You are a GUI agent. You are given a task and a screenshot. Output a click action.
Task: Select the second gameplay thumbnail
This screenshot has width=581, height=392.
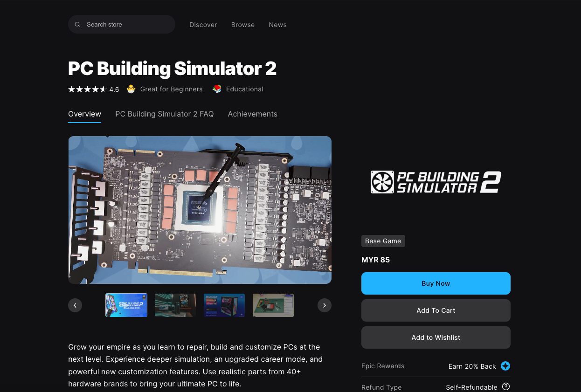pyautogui.click(x=175, y=305)
